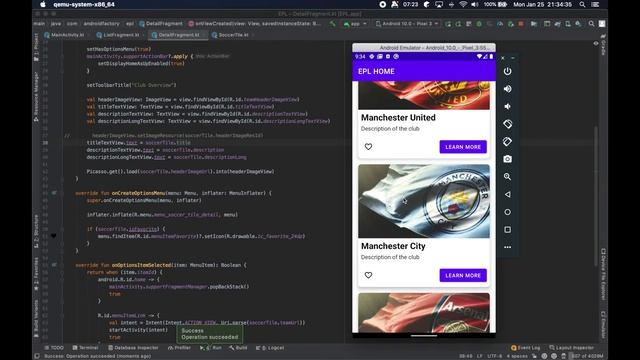Click the emulator overview square icon
This screenshot has height=360, width=640.
[x=507, y=230]
